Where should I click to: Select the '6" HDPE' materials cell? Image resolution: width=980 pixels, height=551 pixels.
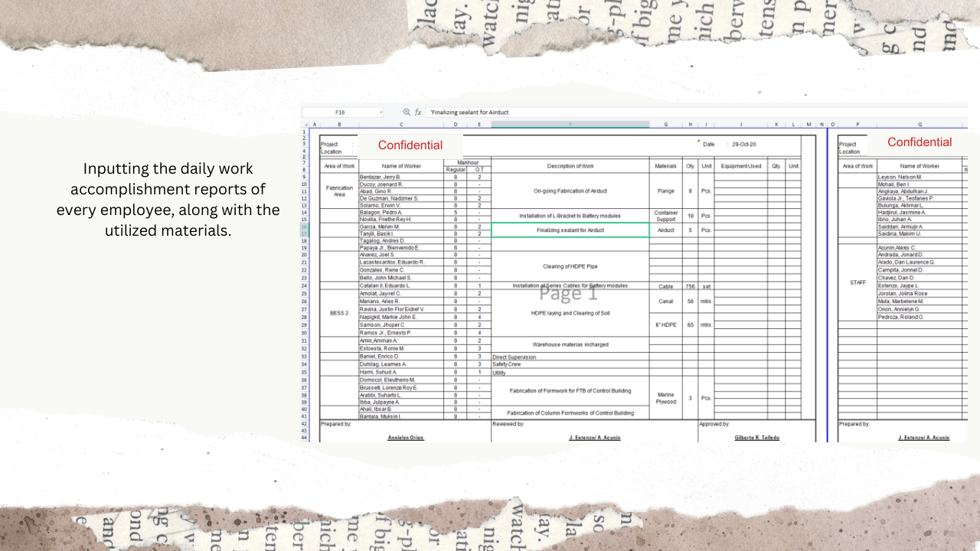click(x=666, y=324)
